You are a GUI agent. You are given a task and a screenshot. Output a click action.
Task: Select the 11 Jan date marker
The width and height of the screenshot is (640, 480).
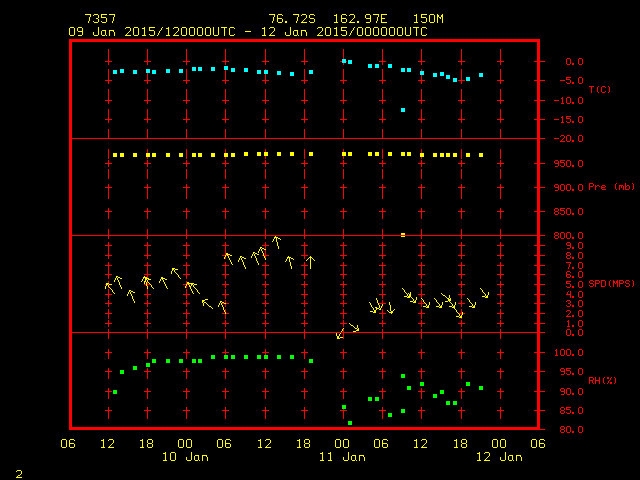coord(342,457)
